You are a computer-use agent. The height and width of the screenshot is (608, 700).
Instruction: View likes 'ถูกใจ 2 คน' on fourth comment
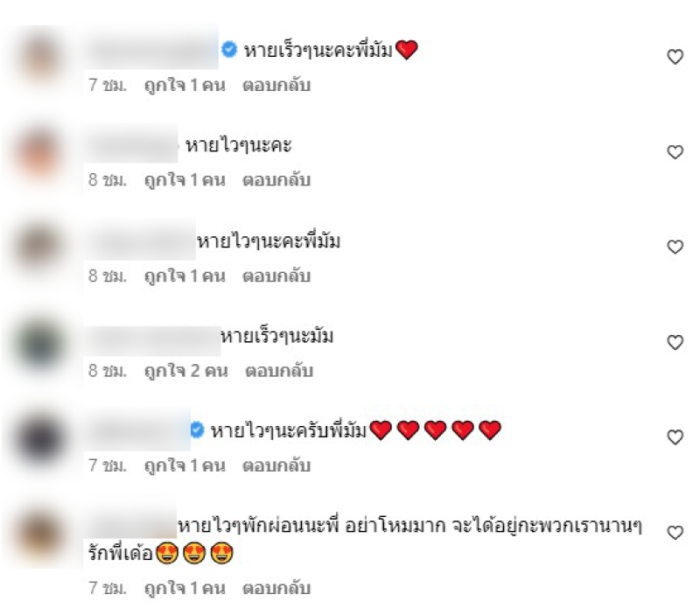[186, 371]
